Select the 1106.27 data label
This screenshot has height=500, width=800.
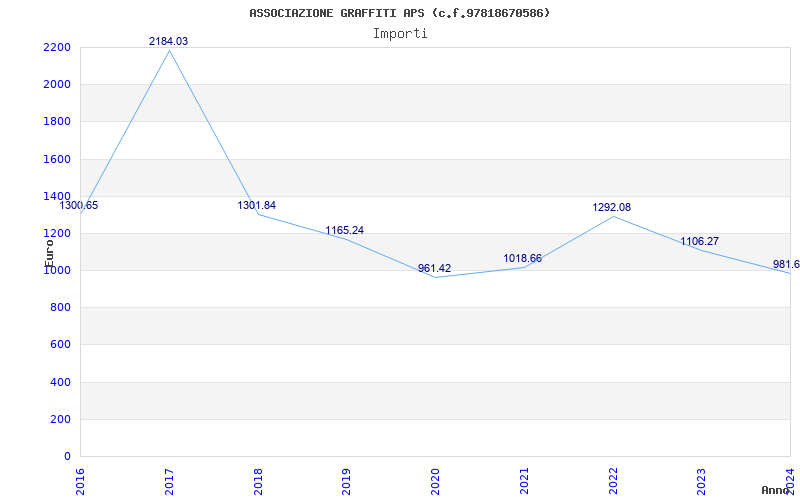click(x=699, y=241)
